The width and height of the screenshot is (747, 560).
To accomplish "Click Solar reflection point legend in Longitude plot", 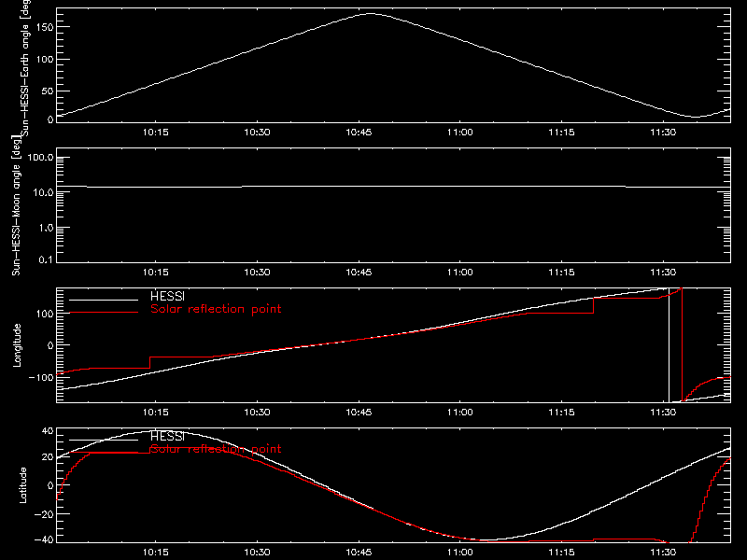I will (216, 309).
